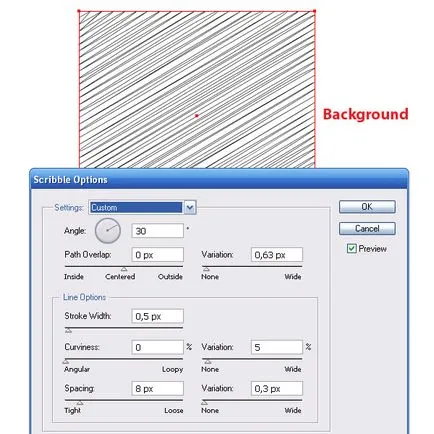Toggle the Preview checkbox
This screenshot has width=434, height=434.
pyautogui.click(x=351, y=249)
